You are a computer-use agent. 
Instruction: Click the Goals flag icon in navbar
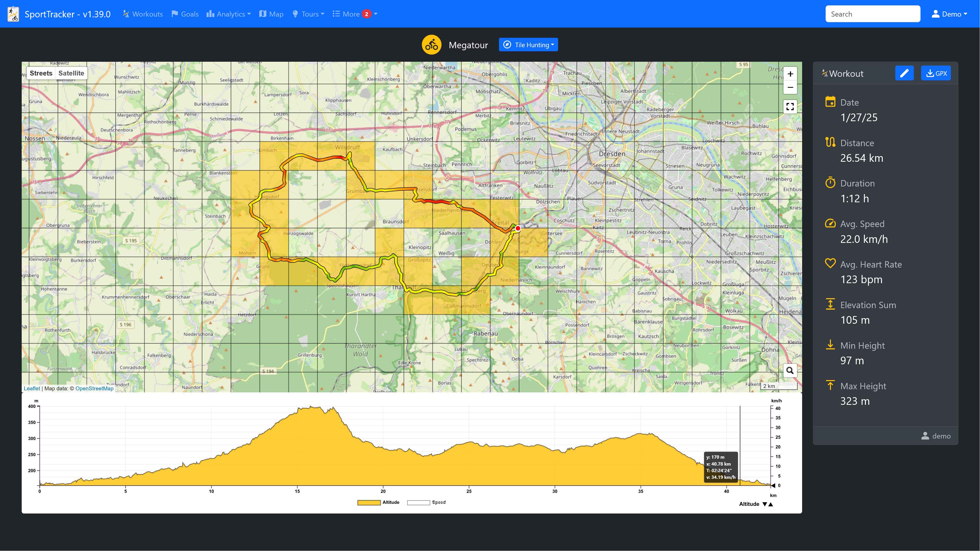(175, 14)
